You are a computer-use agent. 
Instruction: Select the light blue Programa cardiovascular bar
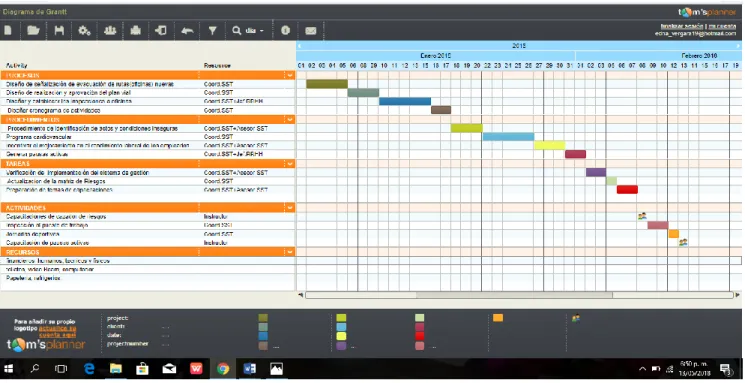[x=508, y=137]
